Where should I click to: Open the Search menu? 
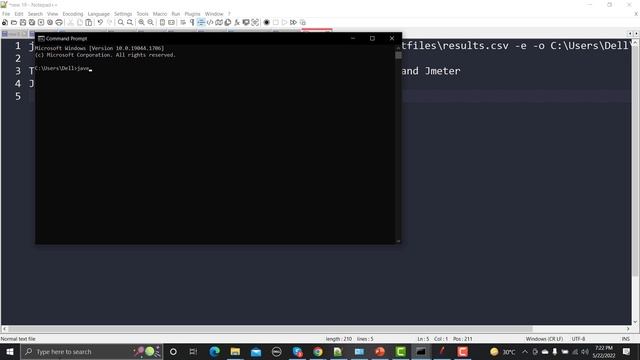[35, 14]
